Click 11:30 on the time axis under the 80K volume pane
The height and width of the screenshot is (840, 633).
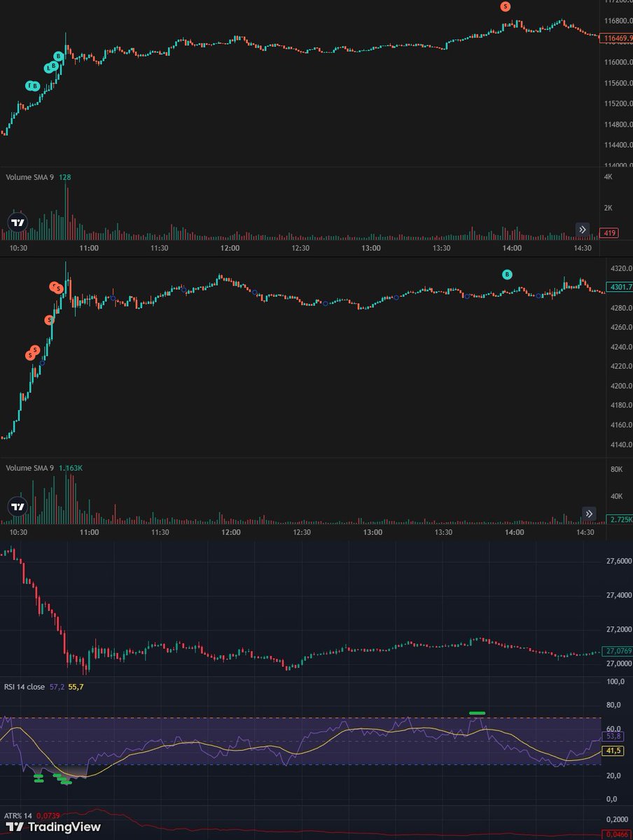click(160, 533)
